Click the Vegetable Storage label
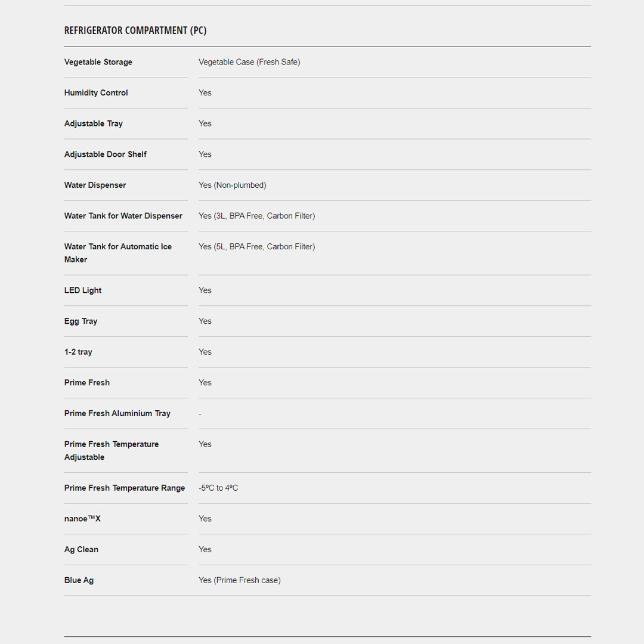This screenshot has width=644, height=644. pyautogui.click(x=98, y=62)
